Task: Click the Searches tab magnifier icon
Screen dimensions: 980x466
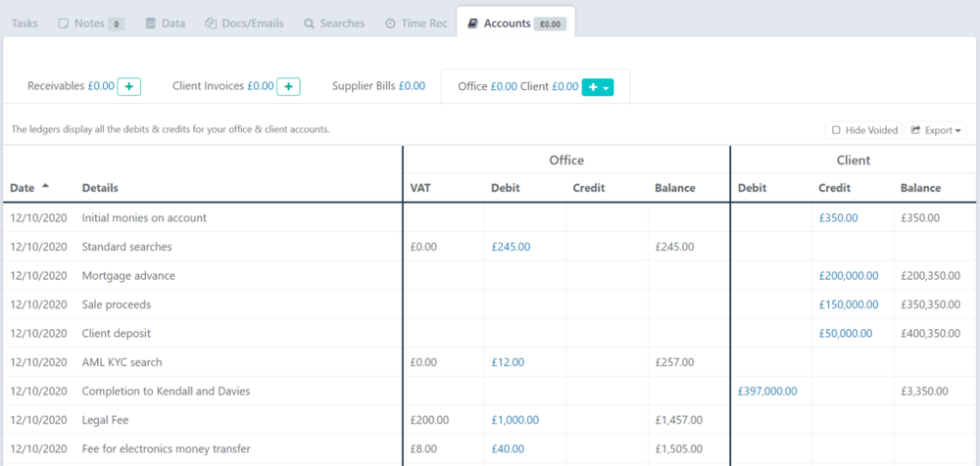Action: click(310, 23)
